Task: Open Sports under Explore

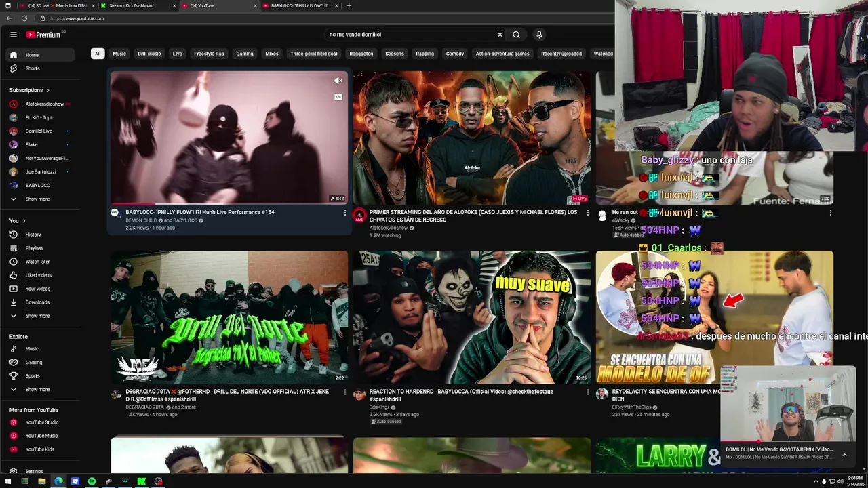Action: pos(40,376)
